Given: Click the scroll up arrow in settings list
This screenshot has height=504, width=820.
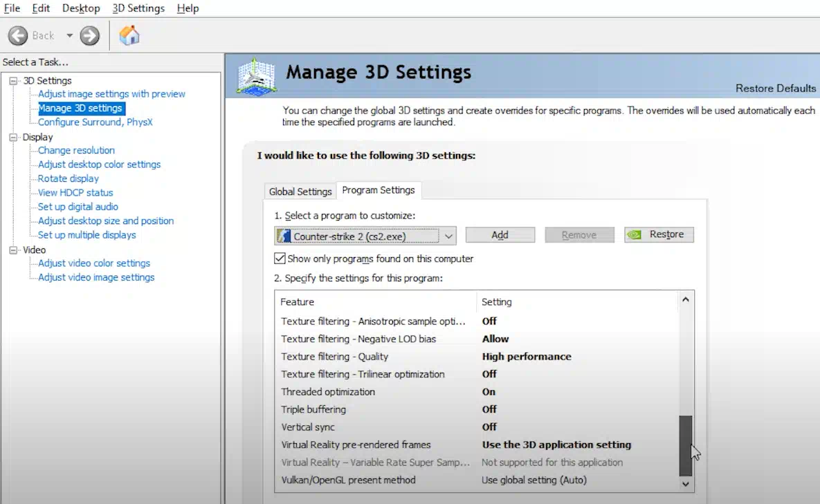Looking at the screenshot, I should coord(685,300).
